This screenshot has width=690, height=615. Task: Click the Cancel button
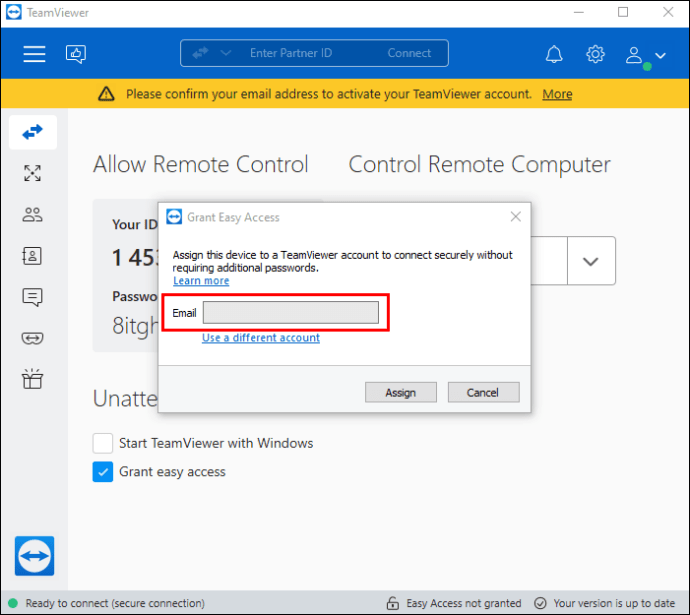(x=484, y=392)
